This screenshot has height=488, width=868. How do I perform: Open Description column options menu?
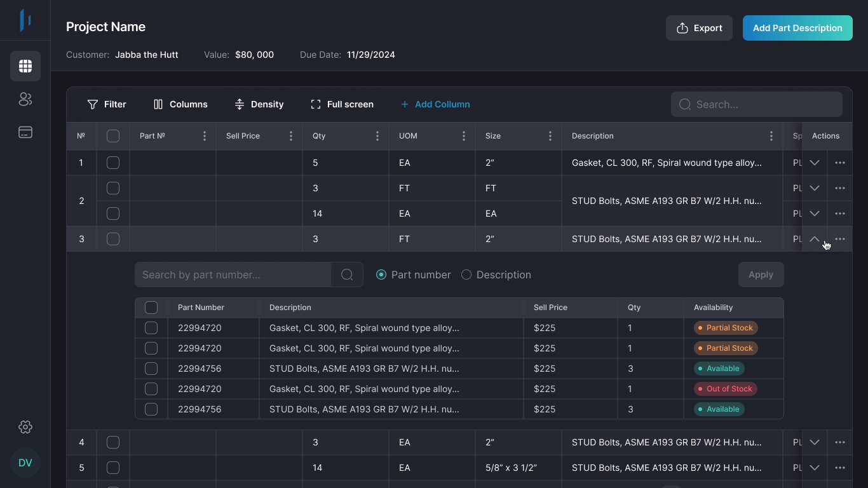771,136
